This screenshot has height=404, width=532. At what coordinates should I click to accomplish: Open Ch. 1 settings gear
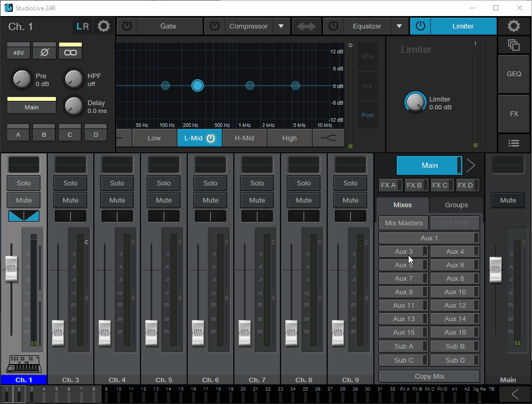[104, 26]
